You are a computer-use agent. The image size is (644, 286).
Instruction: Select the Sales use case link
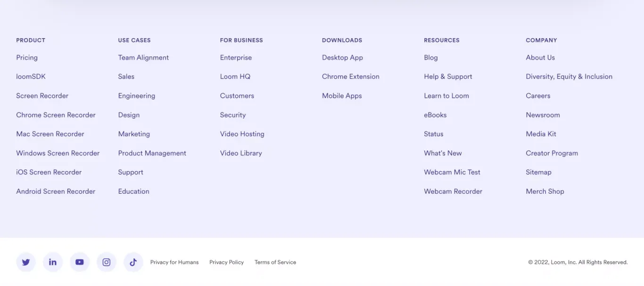(126, 76)
